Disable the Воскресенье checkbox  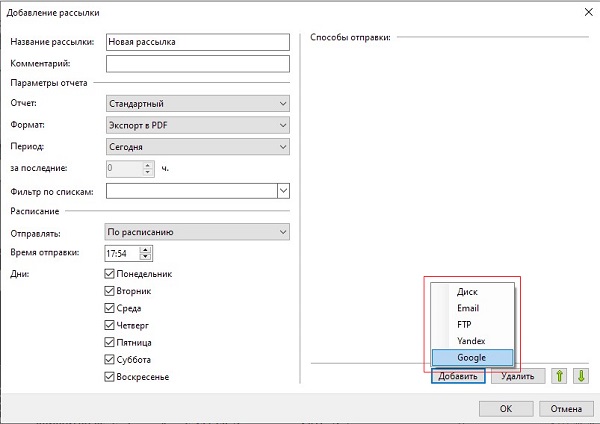pyautogui.click(x=109, y=377)
